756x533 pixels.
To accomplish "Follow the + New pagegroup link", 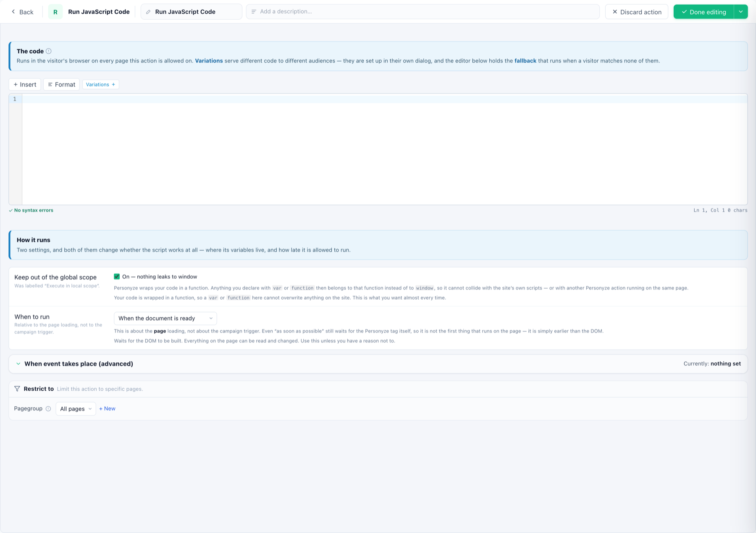I will (107, 409).
